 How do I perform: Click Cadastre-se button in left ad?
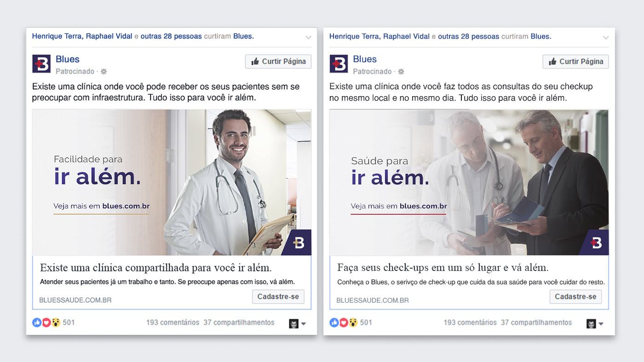(x=278, y=297)
